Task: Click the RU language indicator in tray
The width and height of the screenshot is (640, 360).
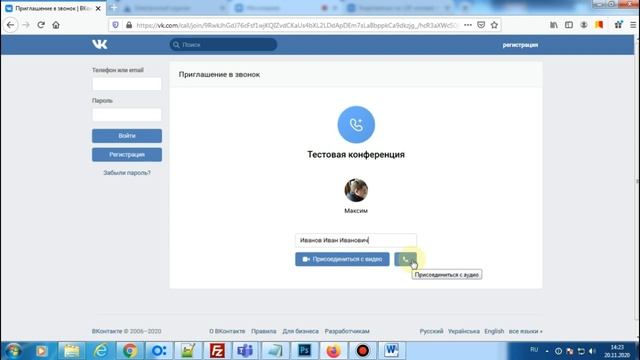Action: 534,350
